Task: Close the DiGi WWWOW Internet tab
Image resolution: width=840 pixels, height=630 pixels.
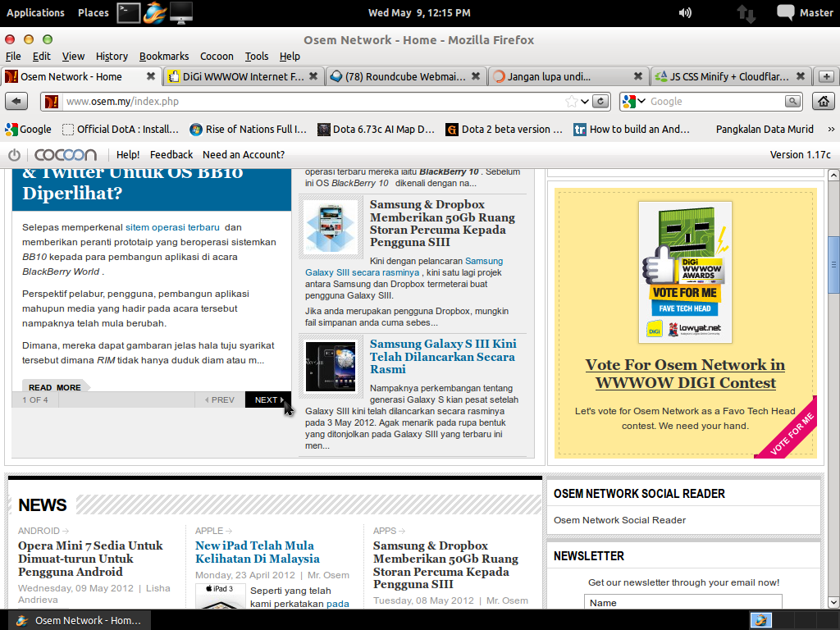Action: point(313,76)
